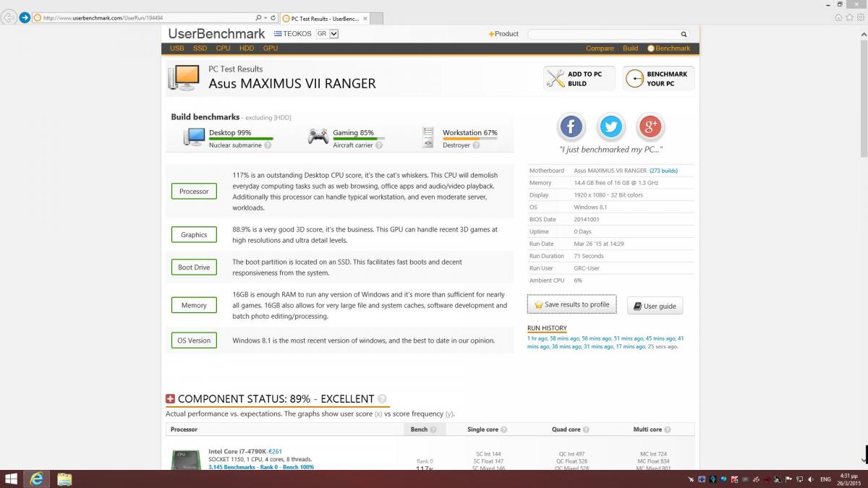
Task: Select Build in nav bar
Action: pyautogui.click(x=631, y=48)
